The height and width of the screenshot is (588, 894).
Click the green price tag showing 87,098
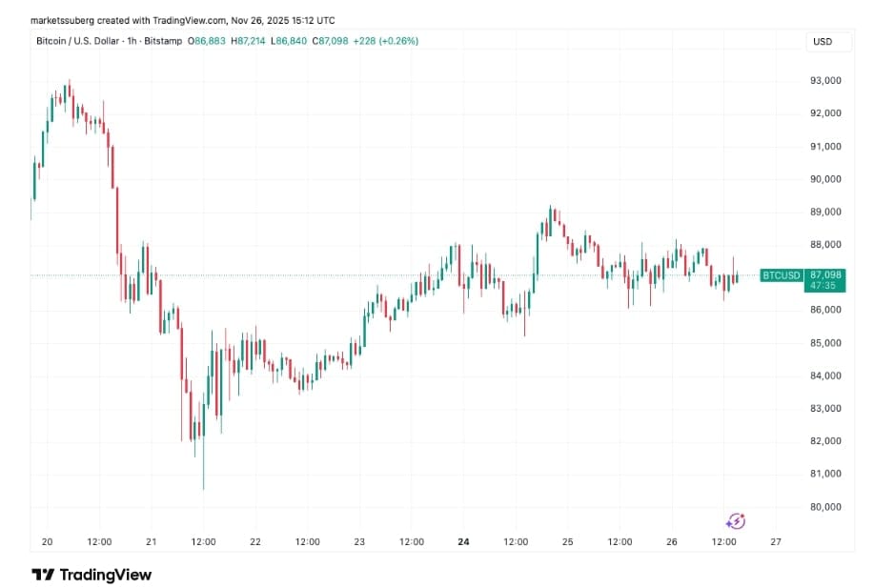825,275
